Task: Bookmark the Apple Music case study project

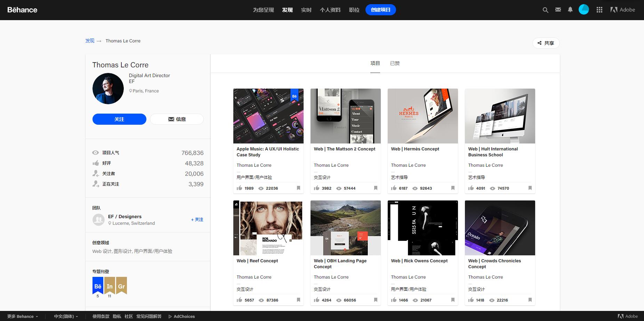Action: [298, 188]
